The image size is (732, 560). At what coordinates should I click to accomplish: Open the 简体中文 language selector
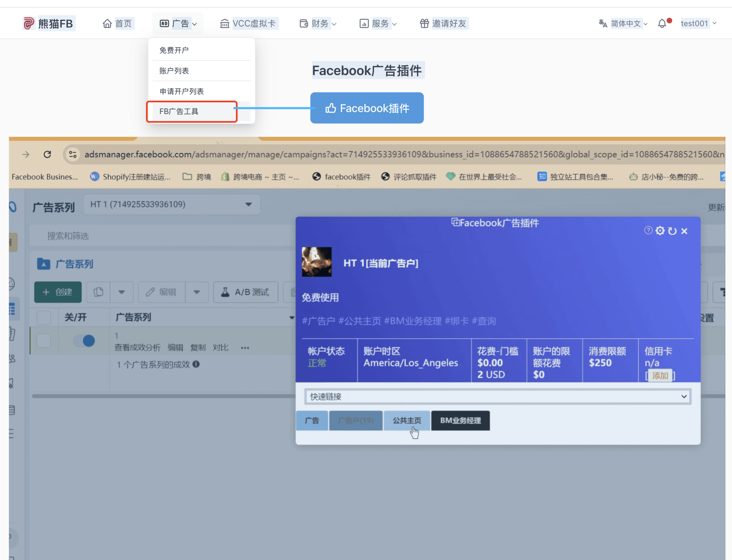pyautogui.click(x=623, y=23)
